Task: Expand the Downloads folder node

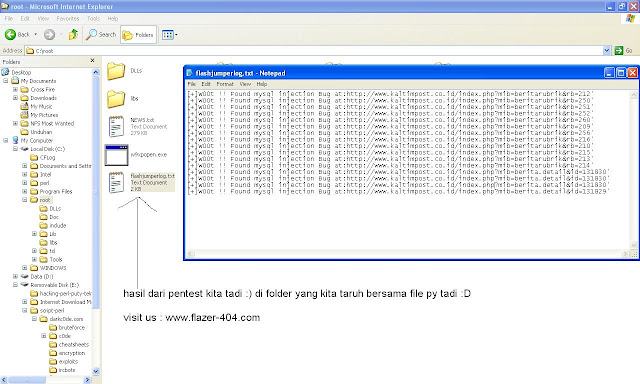Action: [x=16, y=98]
